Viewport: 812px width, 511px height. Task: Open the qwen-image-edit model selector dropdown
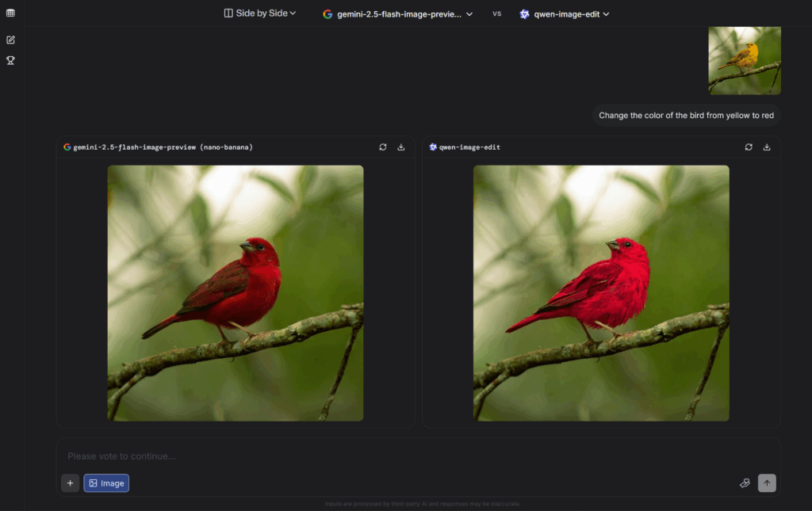click(565, 13)
